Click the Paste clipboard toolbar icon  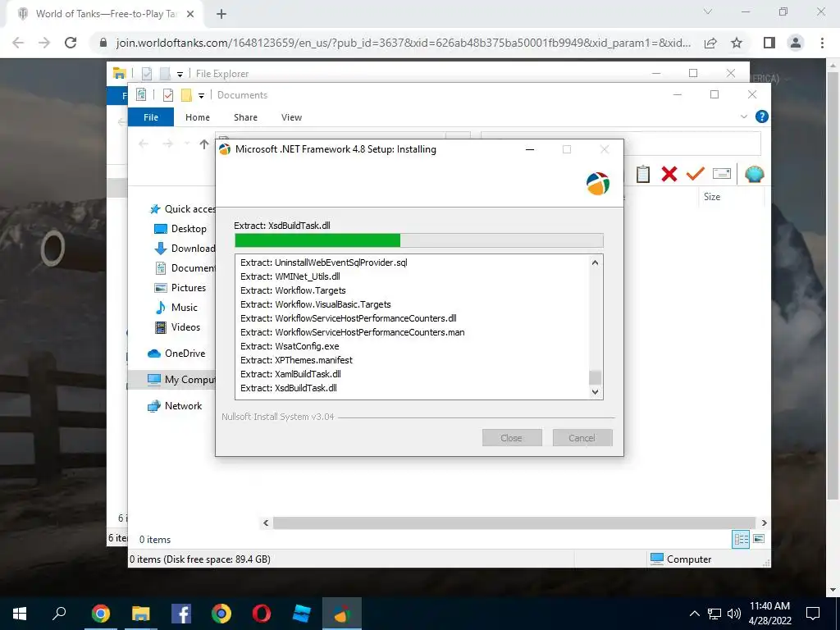643,174
